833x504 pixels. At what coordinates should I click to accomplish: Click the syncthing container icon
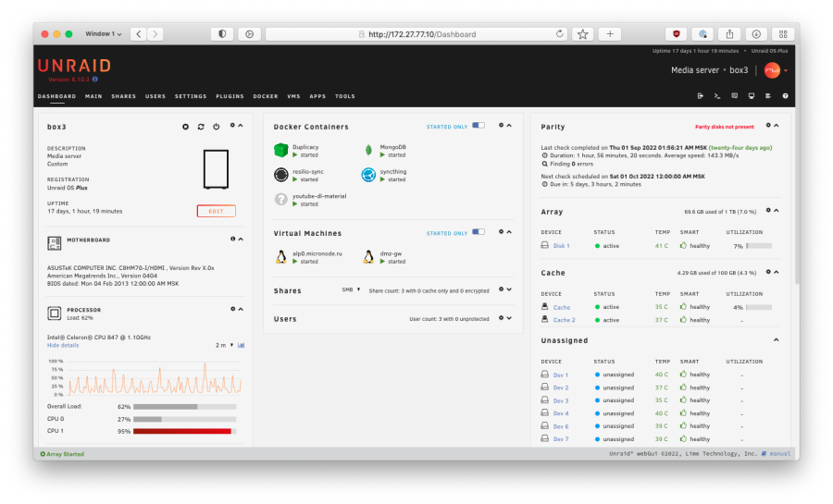pos(367,175)
